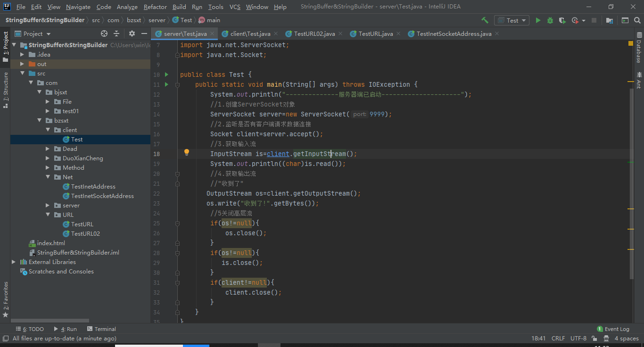Click run gutter arrow beside main method
The height and width of the screenshot is (347, 644).
pos(166,84)
